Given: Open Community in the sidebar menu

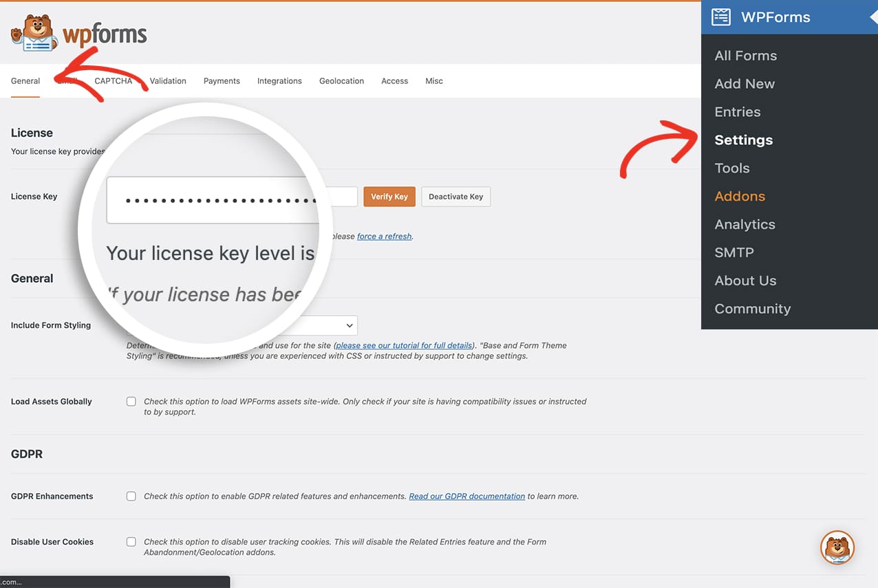Looking at the screenshot, I should (x=753, y=309).
